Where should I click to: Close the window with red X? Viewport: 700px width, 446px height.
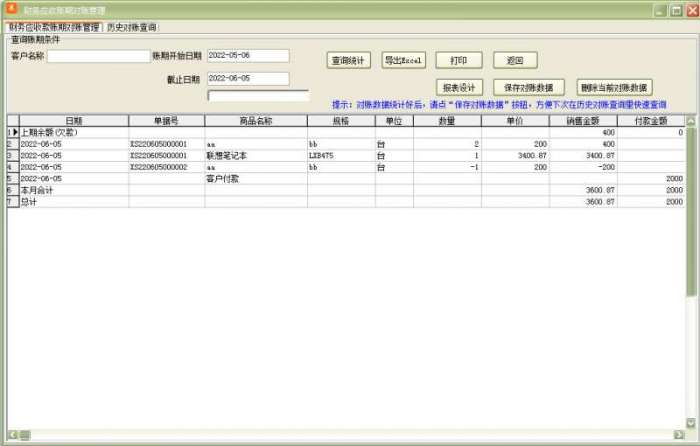(693, 10)
